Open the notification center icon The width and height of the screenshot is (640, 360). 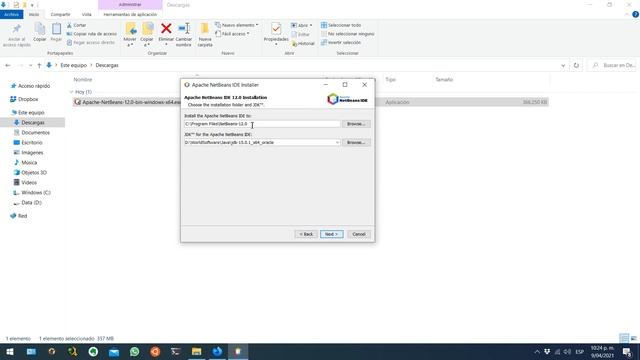point(627,351)
